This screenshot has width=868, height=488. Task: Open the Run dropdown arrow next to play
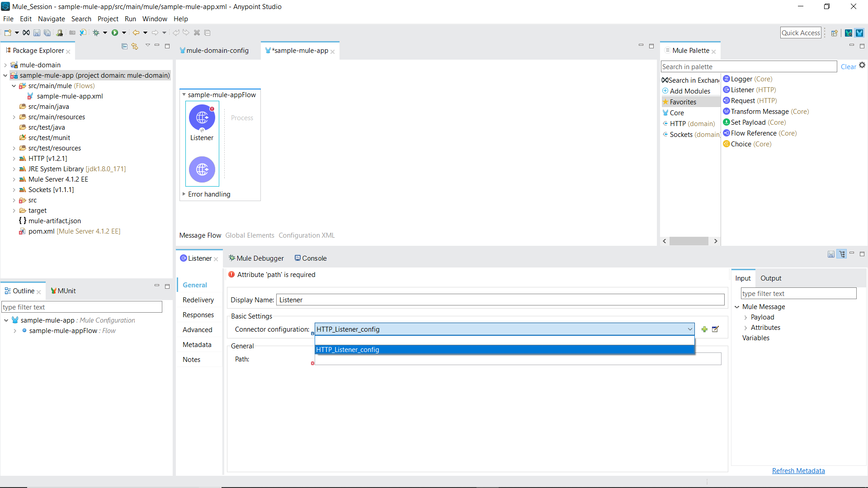pyautogui.click(x=124, y=33)
